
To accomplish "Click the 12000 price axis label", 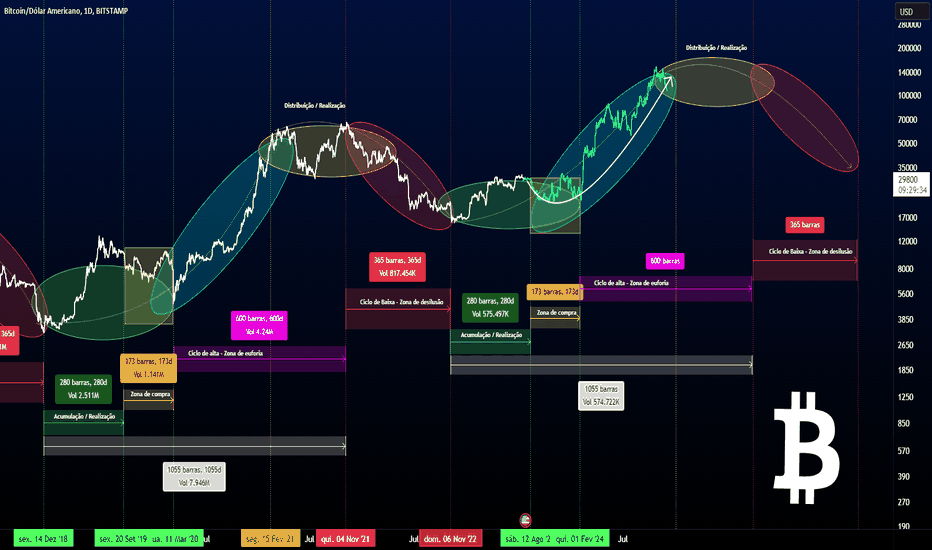I will point(908,241).
